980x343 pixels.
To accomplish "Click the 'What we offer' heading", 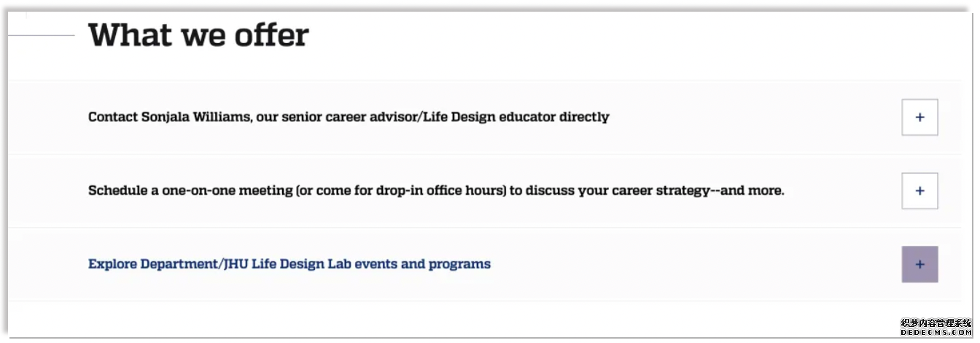I will (198, 35).
